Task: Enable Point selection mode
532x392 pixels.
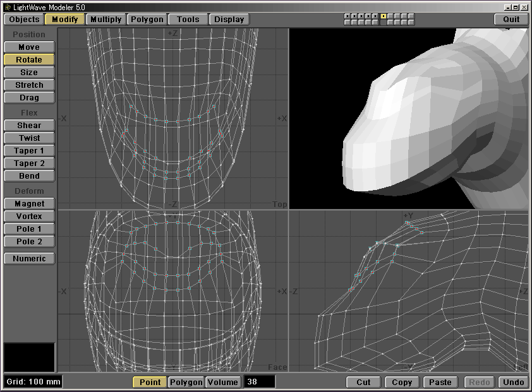Action: click(150, 382)
